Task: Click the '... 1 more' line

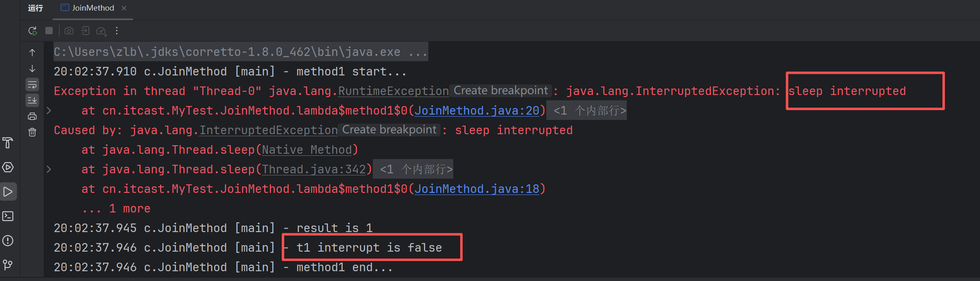Action: click(x=116, y=208)
